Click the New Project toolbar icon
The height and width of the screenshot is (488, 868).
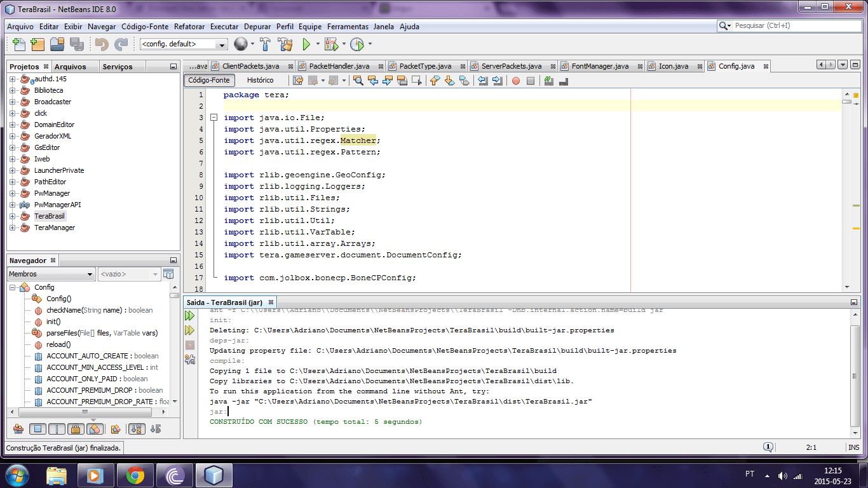pyautogui.click(x=38, y=44)
